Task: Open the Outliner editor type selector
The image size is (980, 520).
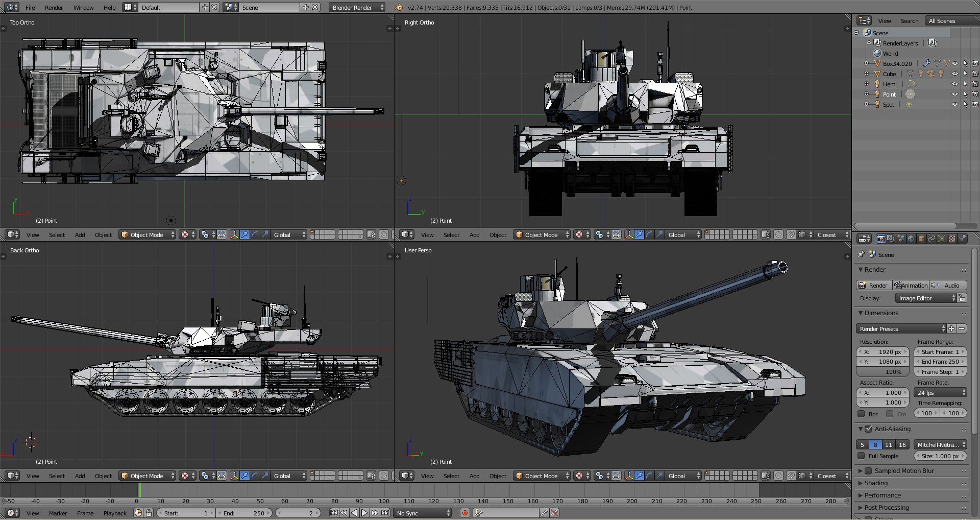Action: click(x=864, y=20)
